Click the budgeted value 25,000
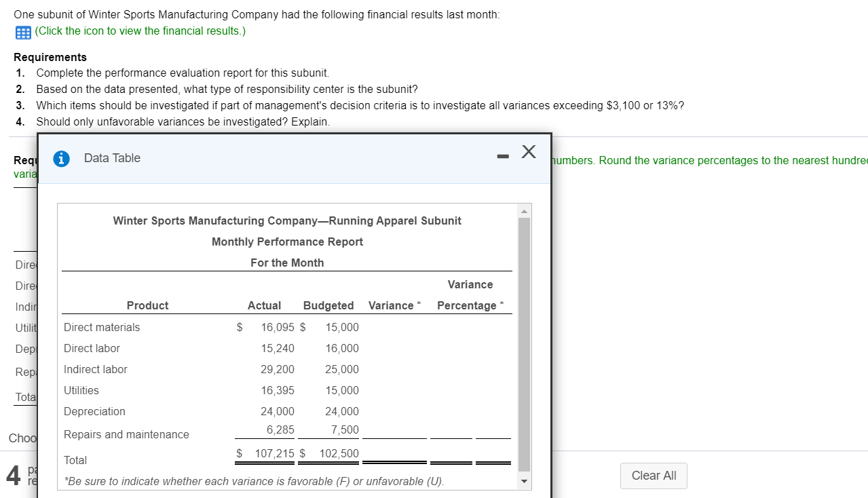The image size is (868, 498). click(x=342, y=369)
